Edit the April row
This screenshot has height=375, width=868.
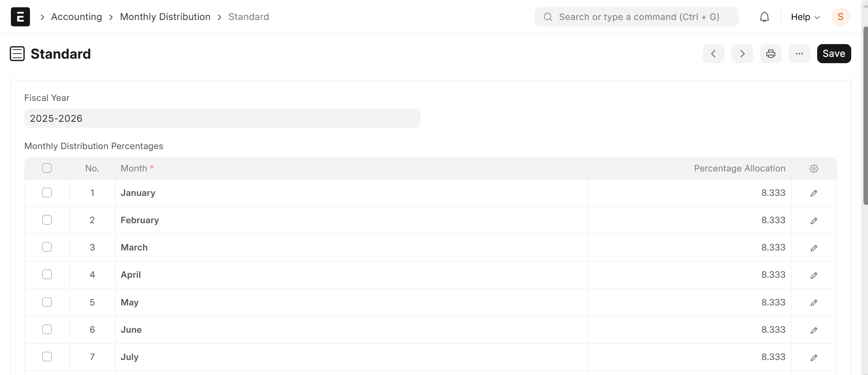point(814,275)
